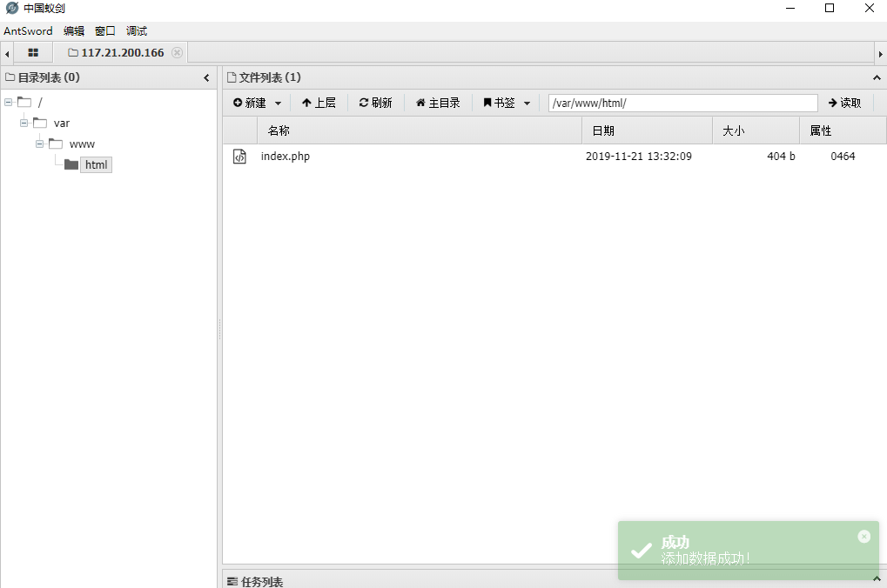Open the 编辑 menu
The width and height of the screenshot is (887, 588).
click(x=73, y=30)
